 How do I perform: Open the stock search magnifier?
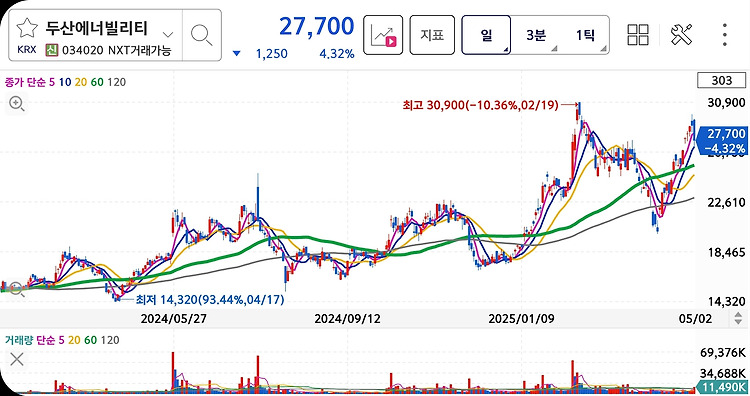click(201, 35)
